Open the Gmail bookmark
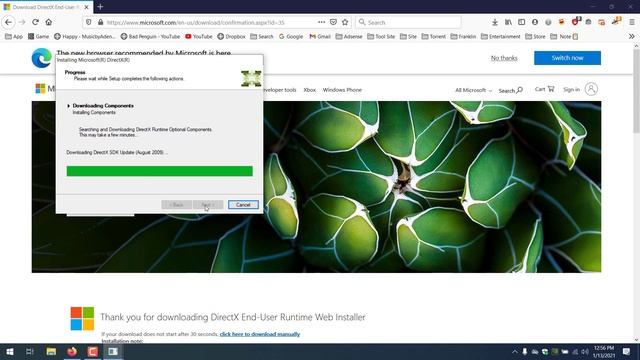This screenshot has width=640, height=360. tap(320, 36)
